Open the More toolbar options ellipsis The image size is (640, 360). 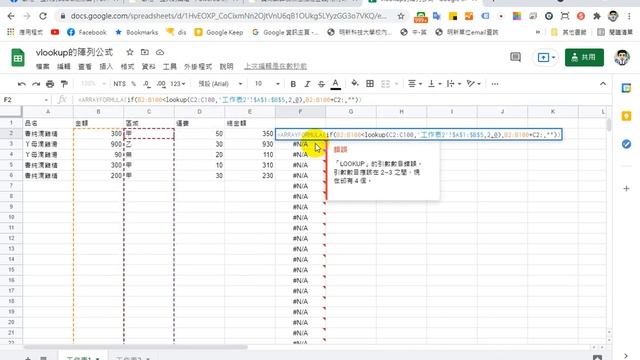[x=495, y=84]
